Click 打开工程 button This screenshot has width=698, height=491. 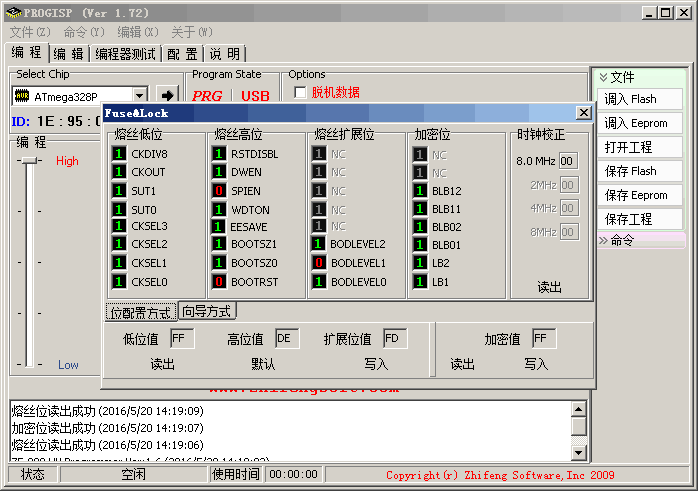click(640, 147)
